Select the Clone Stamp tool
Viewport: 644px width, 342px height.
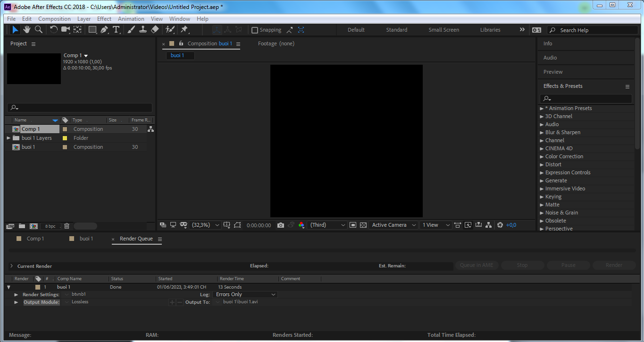click(143, 30)
